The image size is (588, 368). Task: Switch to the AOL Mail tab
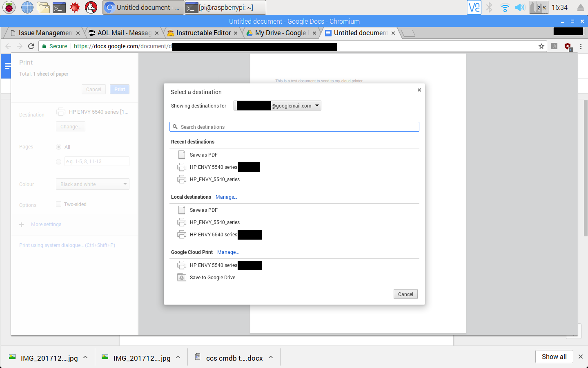point(124,33)
